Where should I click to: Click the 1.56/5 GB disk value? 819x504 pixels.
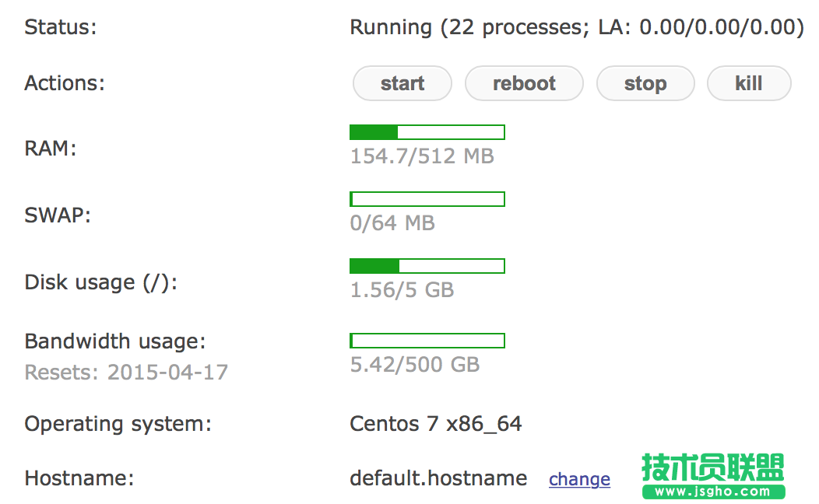[x=402, y=290]
